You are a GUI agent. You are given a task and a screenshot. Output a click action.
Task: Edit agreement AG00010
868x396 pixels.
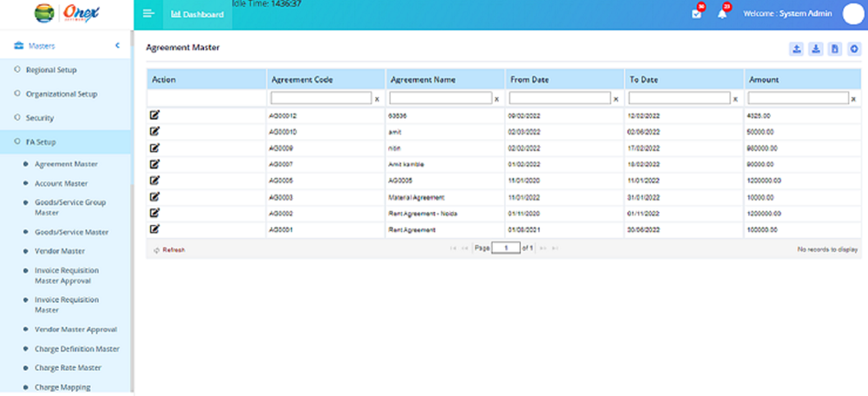(x=155, y=131)
